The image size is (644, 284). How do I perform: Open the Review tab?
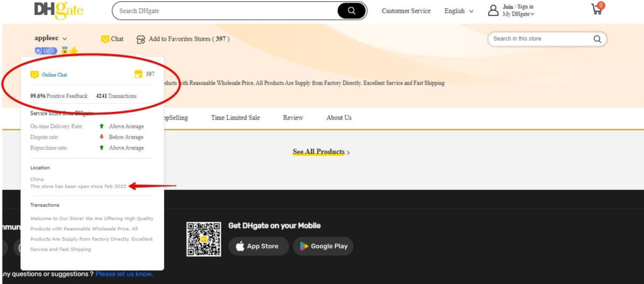(x=293, y=117)
